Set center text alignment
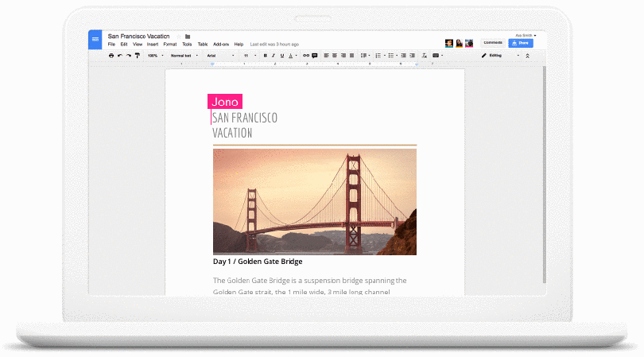 click(x=335, y=56)
